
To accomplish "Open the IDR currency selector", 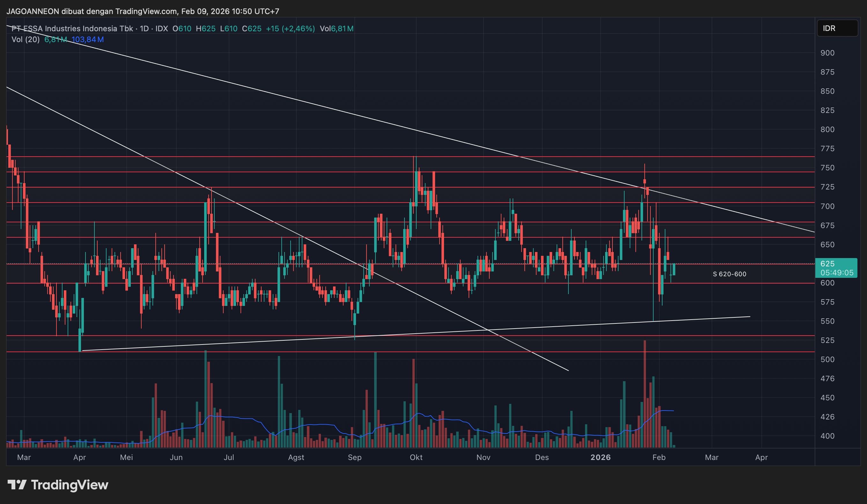I will tap(837, 28).
